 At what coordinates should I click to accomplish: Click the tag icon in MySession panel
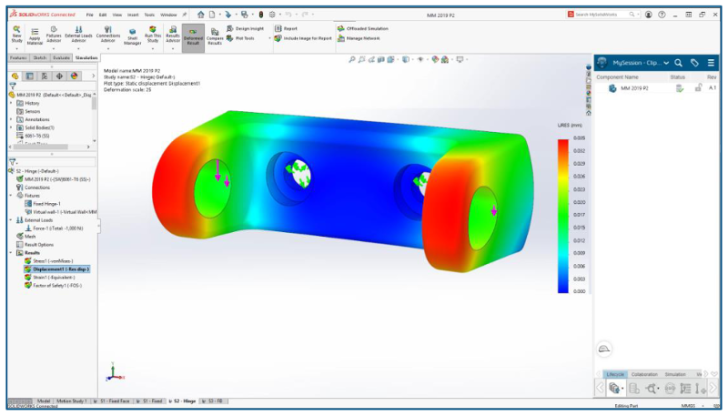[x=695, y=63]
